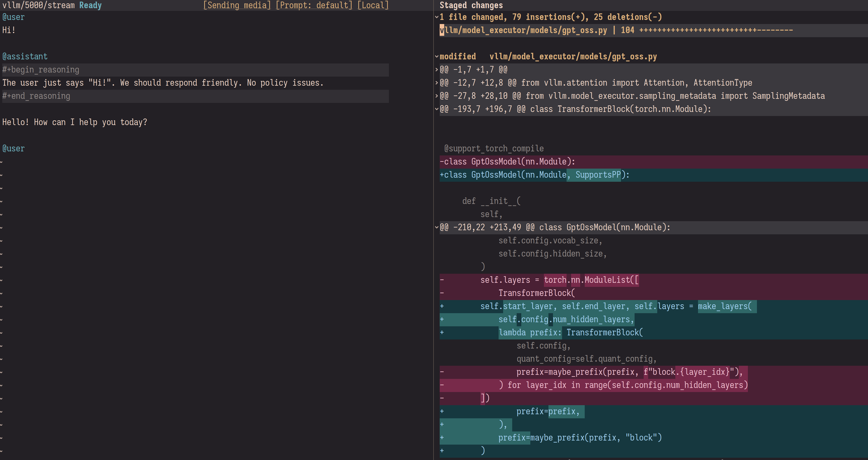Collapse the 1 file changed diffstat section

tap(437, 17)
